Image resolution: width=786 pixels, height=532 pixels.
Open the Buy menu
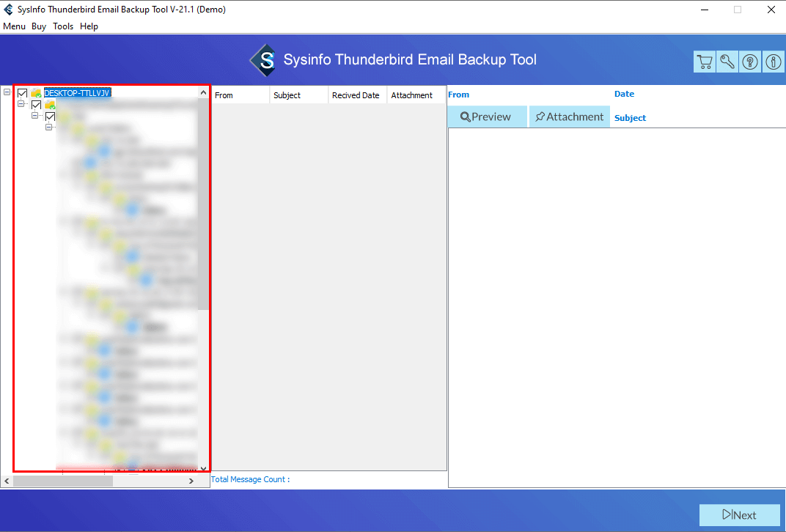[39, 26]
